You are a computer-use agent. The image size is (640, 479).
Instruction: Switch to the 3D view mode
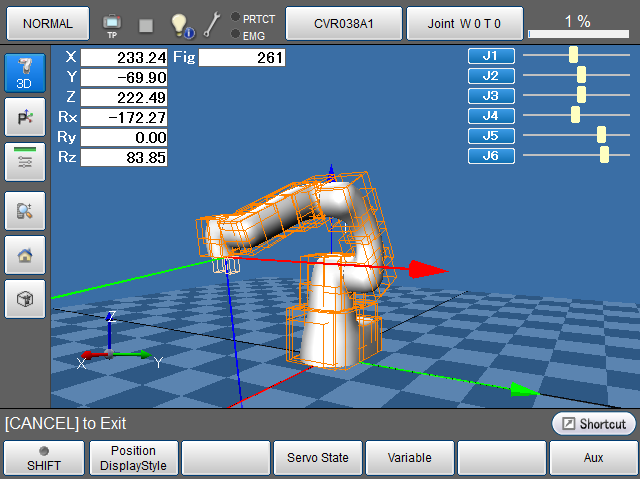click(25, 73)
